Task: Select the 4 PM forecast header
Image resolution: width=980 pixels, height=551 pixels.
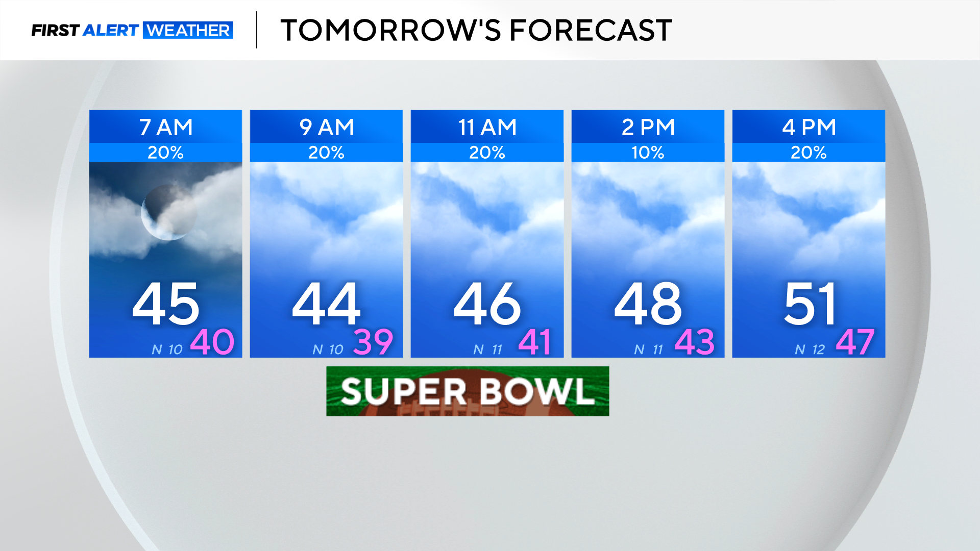Action: point(808,127)
